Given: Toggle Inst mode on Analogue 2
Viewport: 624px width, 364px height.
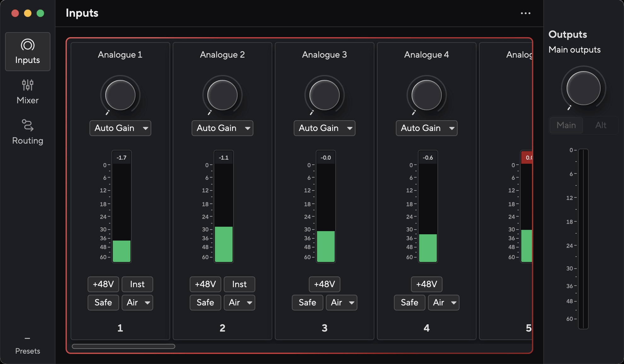Looking at the screenshot, I should point(240,284).
